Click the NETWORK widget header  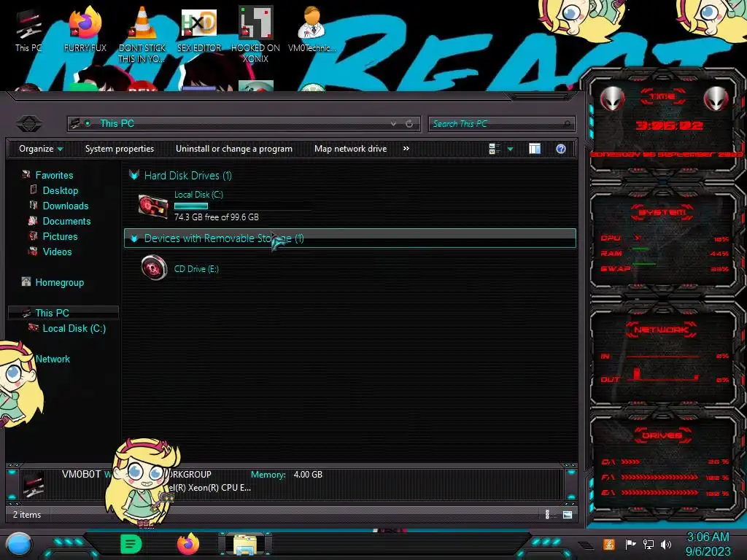[661, 330]
